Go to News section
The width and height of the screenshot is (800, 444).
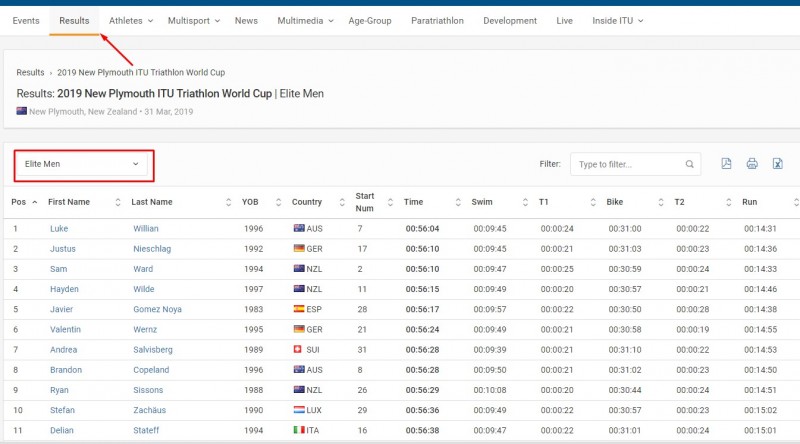click(246, 21)
